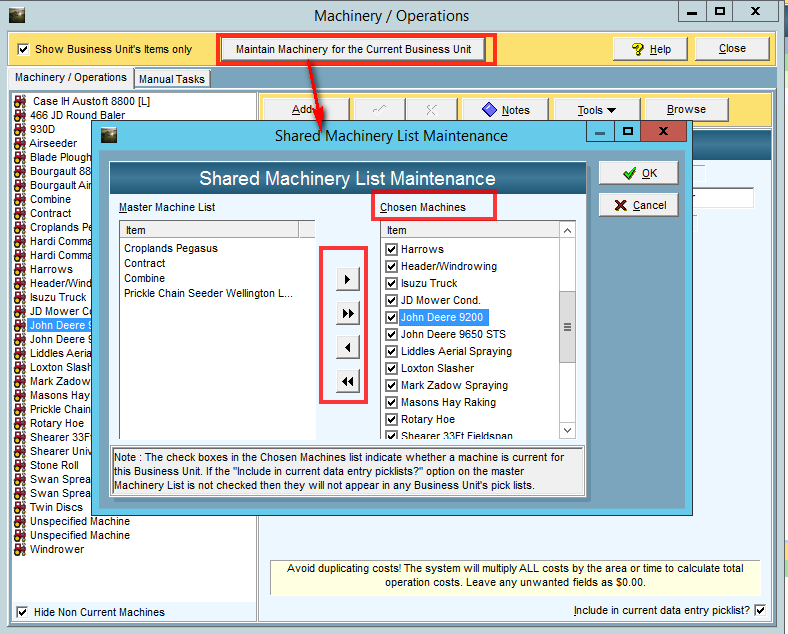The height and width of the screenshot is (634, 788).
Task: Click the tractor icon beside Windrower
Action: tap(20, 549)
